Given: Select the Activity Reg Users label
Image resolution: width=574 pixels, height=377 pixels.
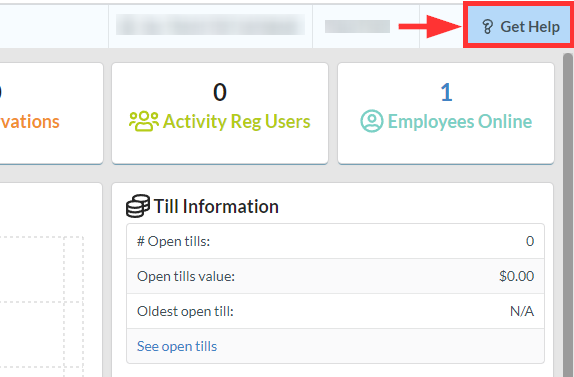Looking at the screenshot, I should 236,122.
